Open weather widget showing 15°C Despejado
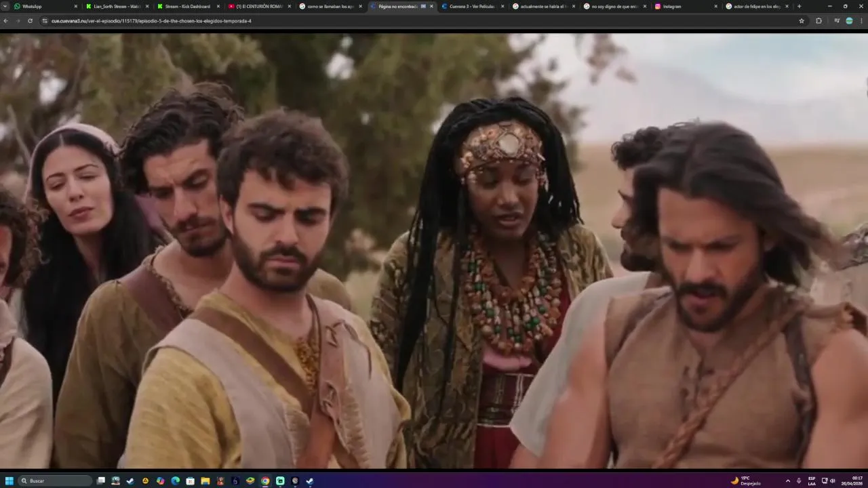This screenshot has height=488, width=868. tap(746, 481)
